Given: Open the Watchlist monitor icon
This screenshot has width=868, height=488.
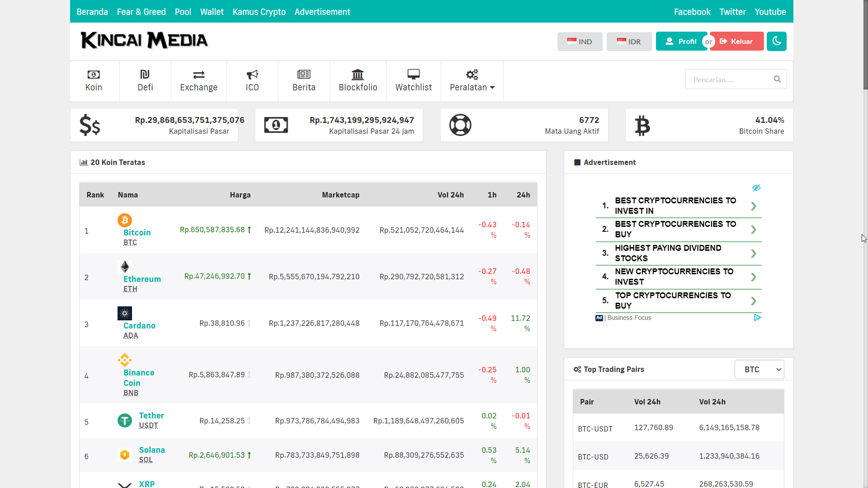Looking at the screenshot, I should coord(414,74).
